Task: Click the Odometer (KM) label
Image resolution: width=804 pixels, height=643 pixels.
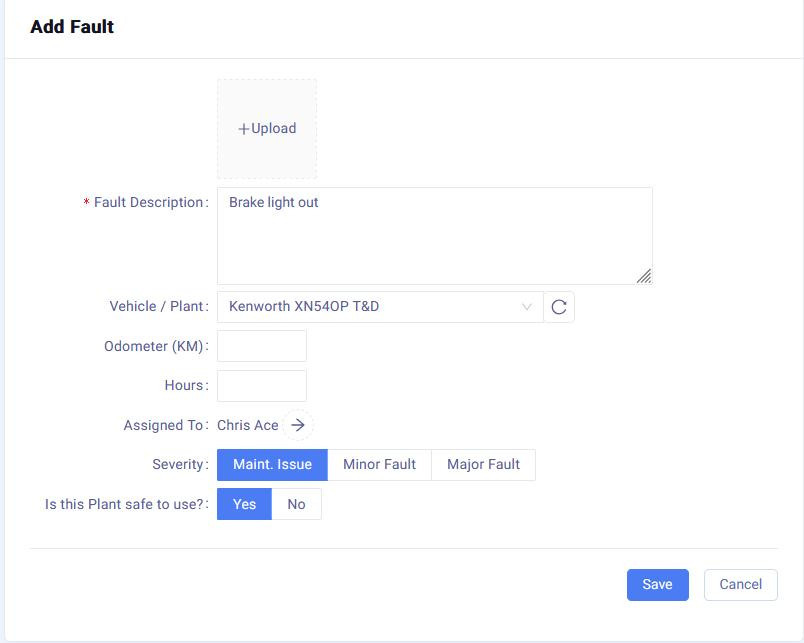Action: coord(154,347)
